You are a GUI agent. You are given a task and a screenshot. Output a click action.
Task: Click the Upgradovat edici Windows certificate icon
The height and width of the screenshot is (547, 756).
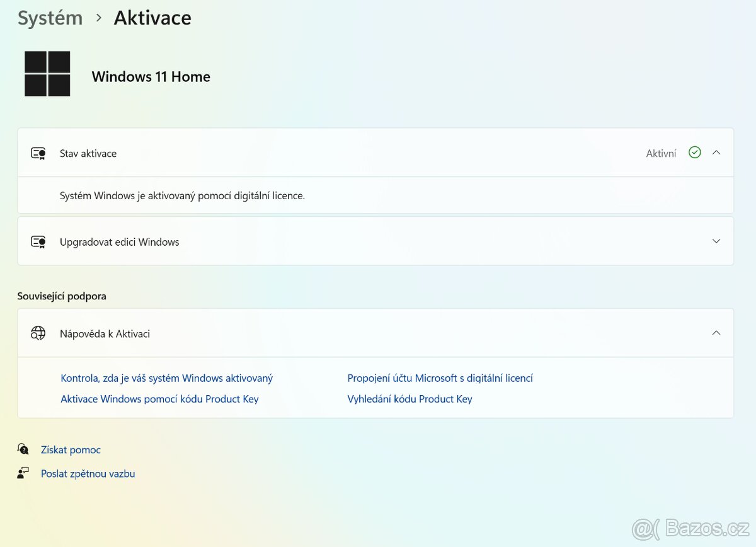pyautogui.click(x=38, y=242)
